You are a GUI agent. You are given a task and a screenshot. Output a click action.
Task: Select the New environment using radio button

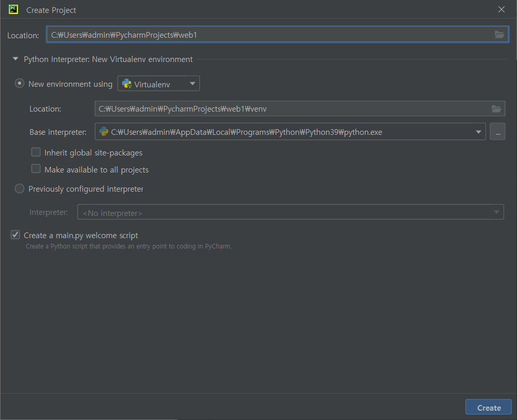click(x=20, y=84)
